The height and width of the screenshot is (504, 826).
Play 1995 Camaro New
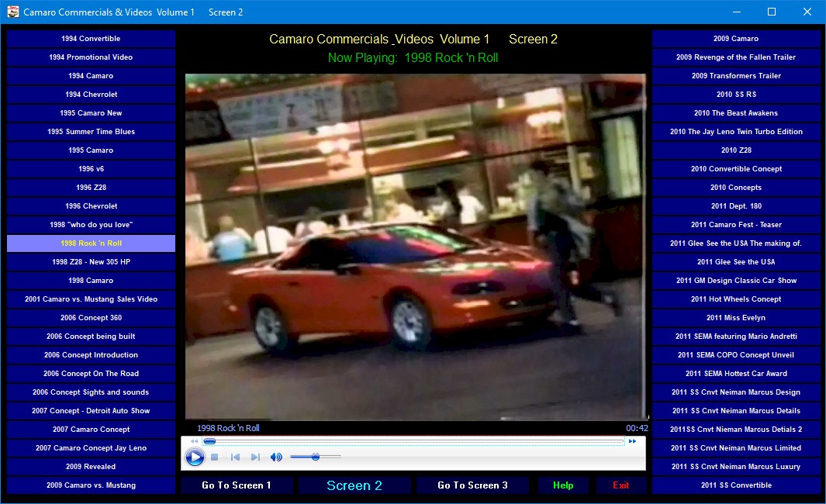pyautogui.click(x=92, y=112)
